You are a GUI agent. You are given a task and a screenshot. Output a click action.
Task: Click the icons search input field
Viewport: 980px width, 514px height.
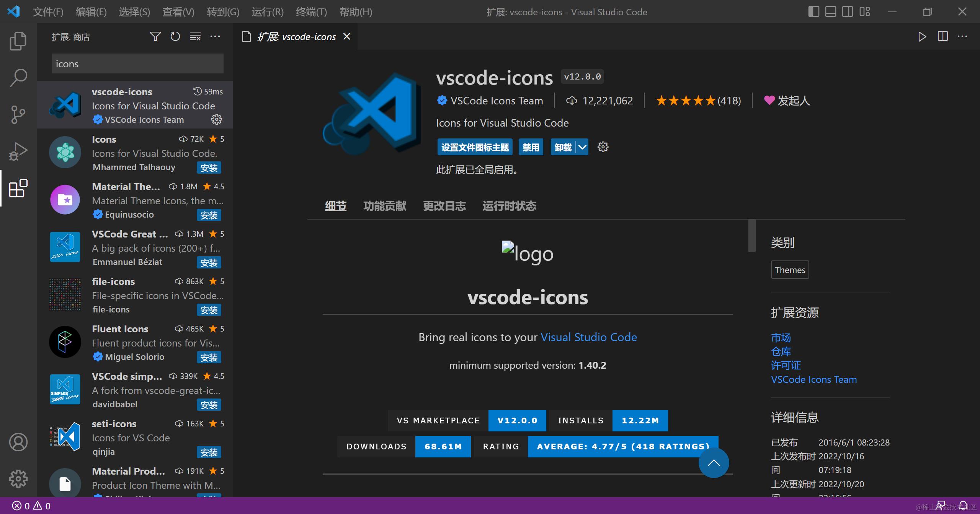(x=137, y=63)
